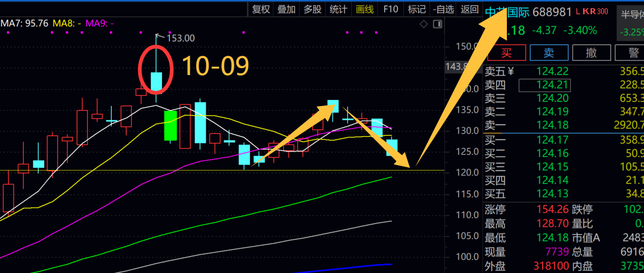This screenshot has height=273, width=644.
Task: Click the red 300 index badge
Action: click(x=602, y=11)
